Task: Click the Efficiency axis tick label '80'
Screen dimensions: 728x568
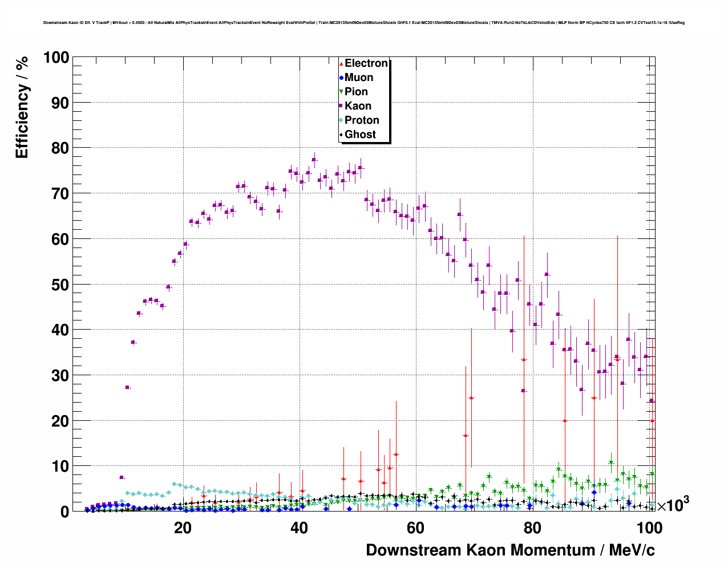Action: point(60,148)
